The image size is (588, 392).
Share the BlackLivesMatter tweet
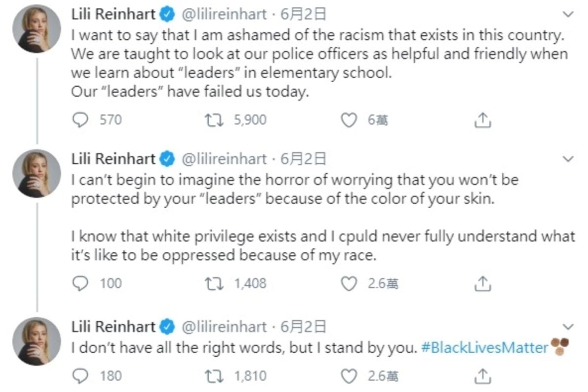pyautogui.click(x=482, y=376)
